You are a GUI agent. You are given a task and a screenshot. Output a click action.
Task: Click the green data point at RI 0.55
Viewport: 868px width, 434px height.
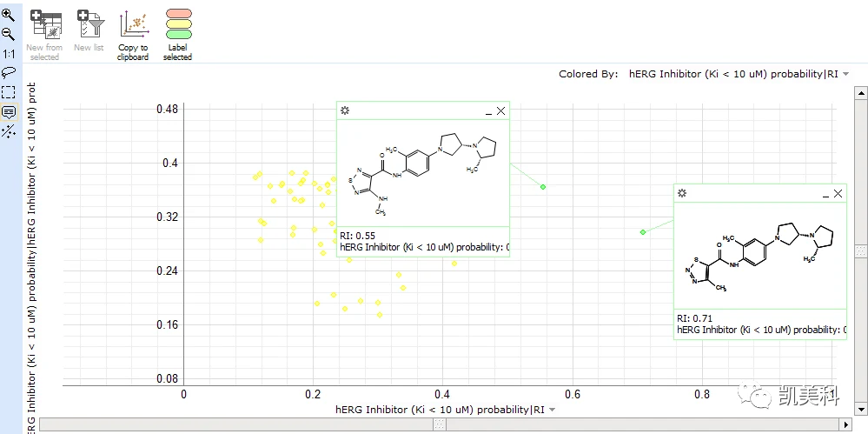pyautogui.click(x=543, y=187)
